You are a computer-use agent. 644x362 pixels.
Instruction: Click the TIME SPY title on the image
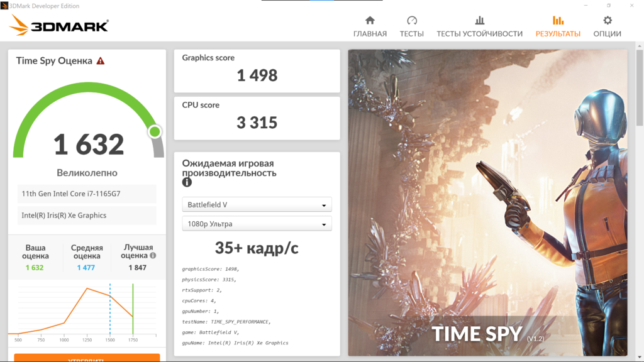pos(477,334)
